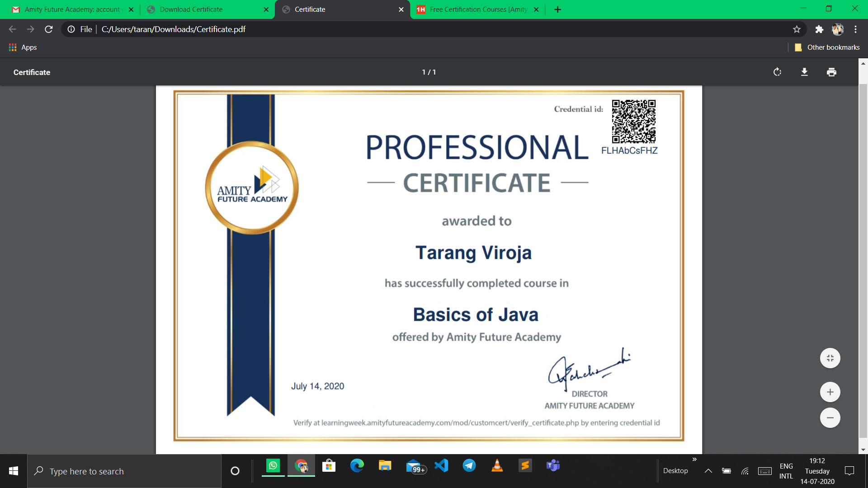Click the address bar file path
Screen dimensions: 868x488
click(x=174, y=29)
